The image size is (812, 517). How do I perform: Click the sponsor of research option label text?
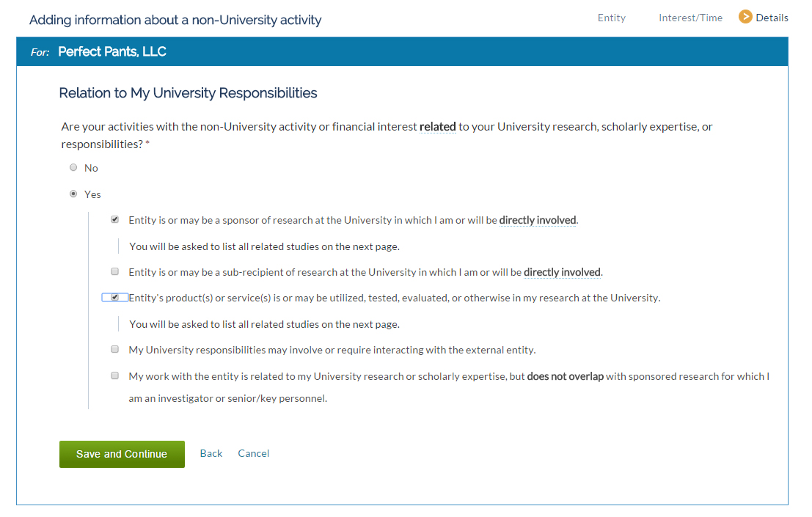tap(353, 221)
